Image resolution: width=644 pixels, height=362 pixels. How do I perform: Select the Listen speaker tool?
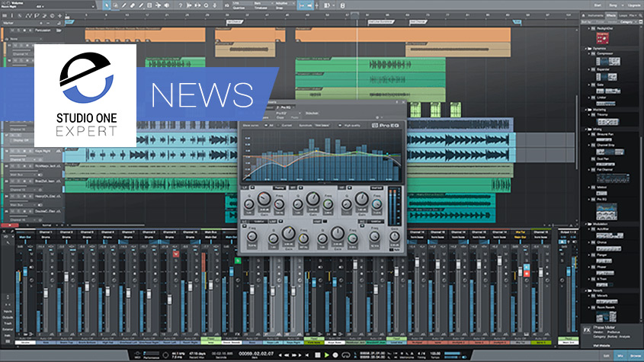(167, 5)
